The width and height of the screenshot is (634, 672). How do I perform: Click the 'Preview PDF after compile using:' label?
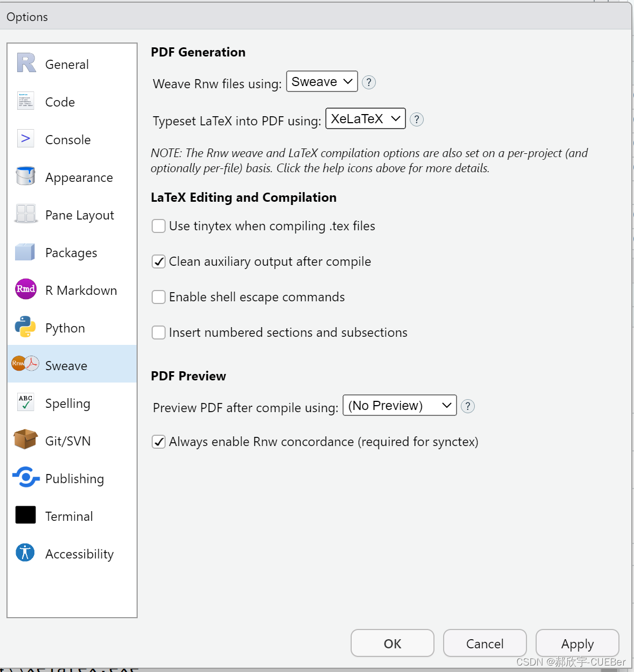(x=246, y=408)
